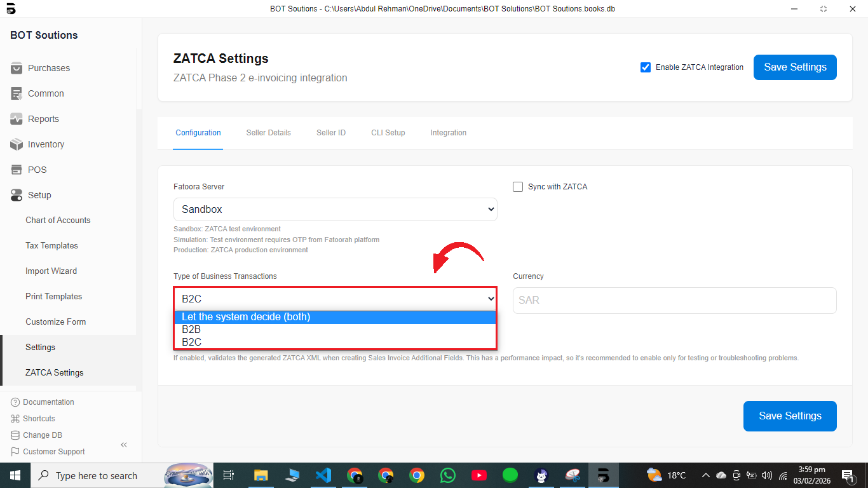
Task: Open the POS module
Action: (x=37, y=170)
